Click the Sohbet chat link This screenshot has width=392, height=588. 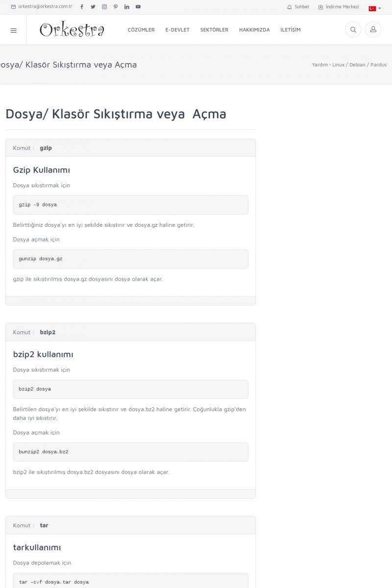[x=298, y=7]
